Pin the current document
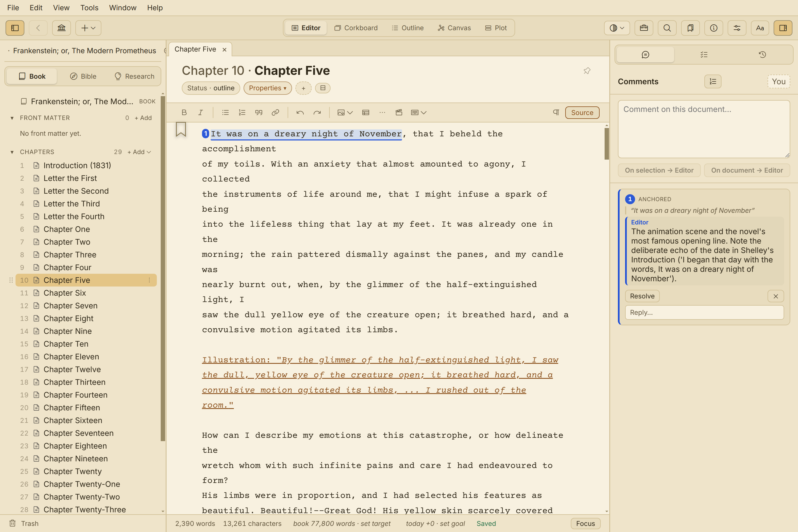Viewport: 798px width, 532px height. click(587, 71)
